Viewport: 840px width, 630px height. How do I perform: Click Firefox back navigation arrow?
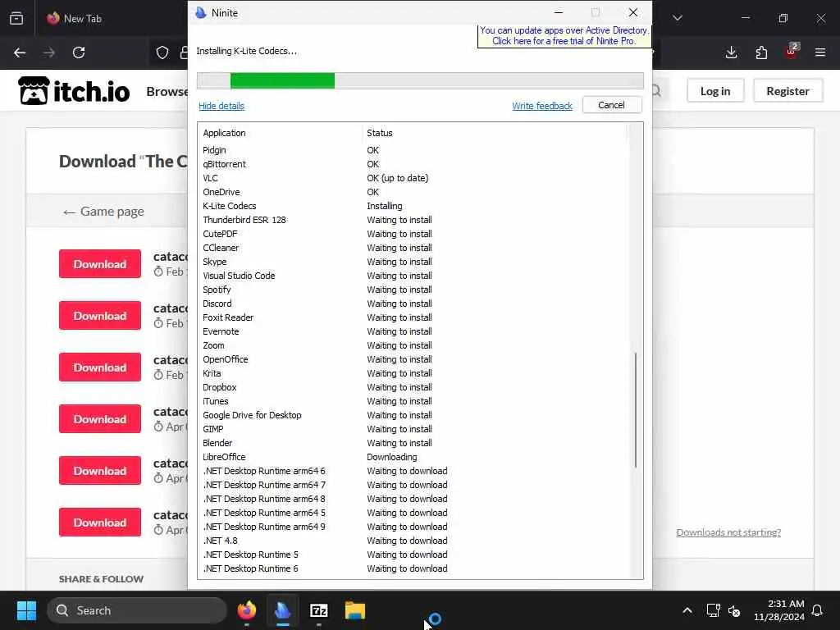pyautogui.click(x=20, y=52)
